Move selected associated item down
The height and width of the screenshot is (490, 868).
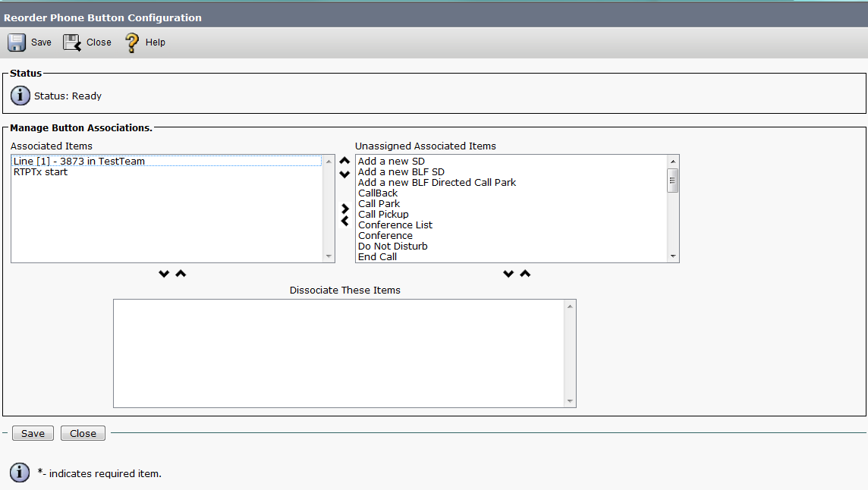344,174
